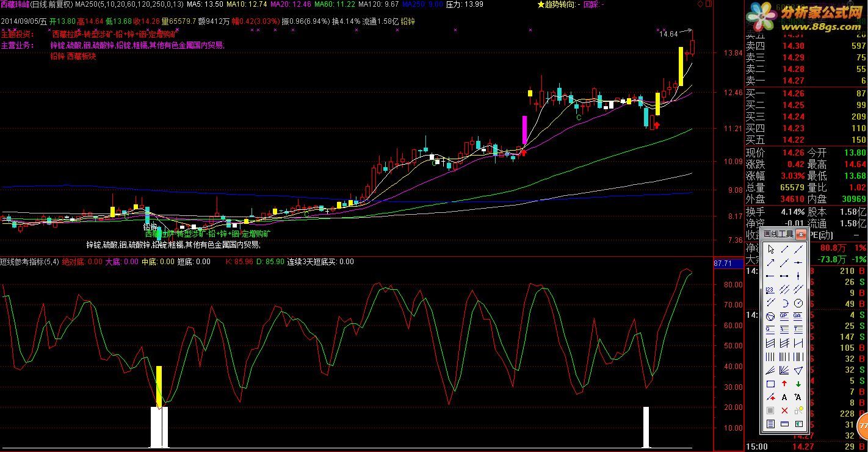Select the 123 measurement tool

(770, 289)
